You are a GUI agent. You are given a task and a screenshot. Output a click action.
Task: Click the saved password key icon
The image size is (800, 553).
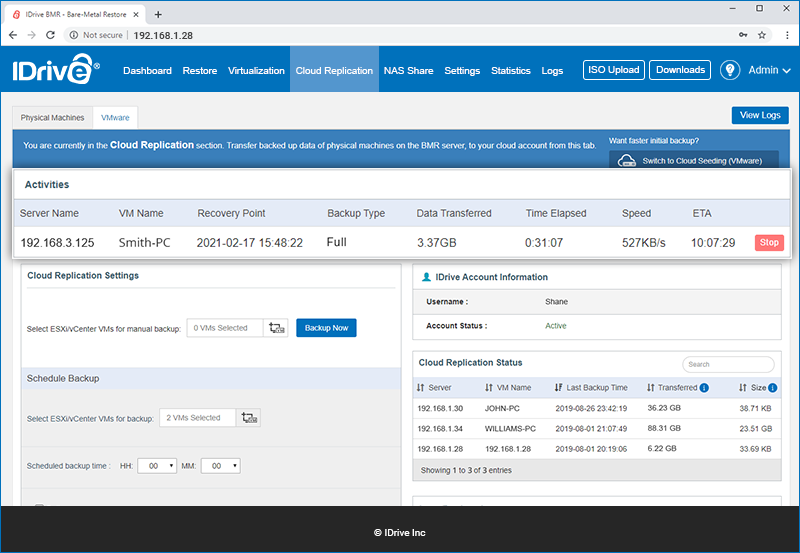pos(743,35)
